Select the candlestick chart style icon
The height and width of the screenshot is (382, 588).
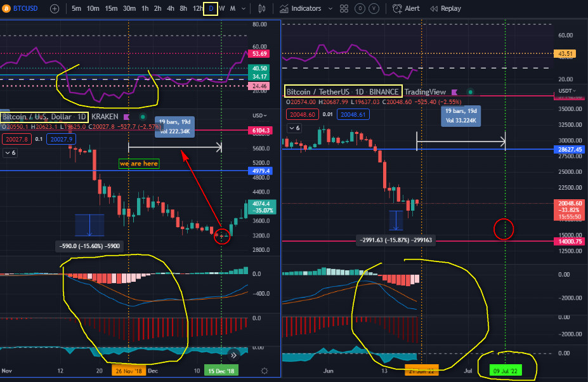(261, 8)
